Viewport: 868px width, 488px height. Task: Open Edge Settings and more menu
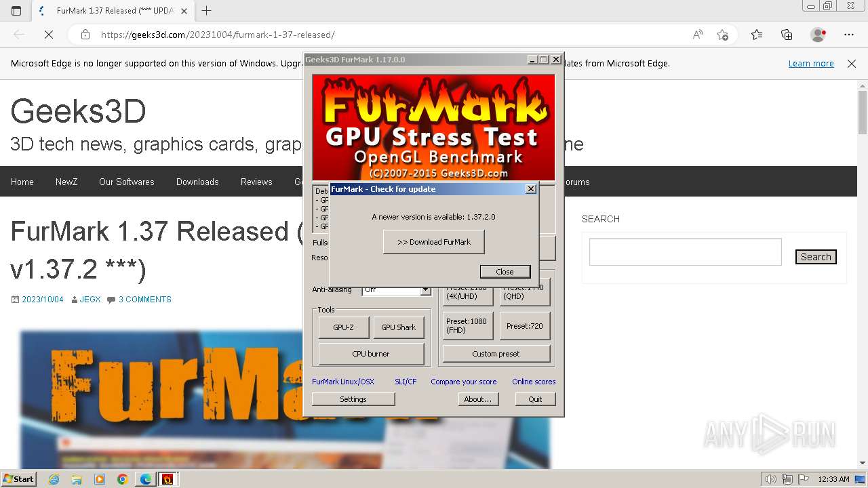(849, 35)
